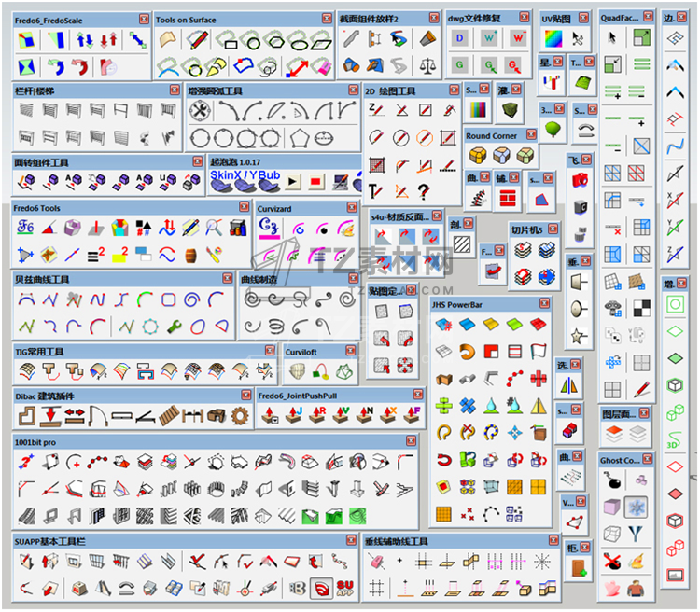The width and height of the screenshot is (700, 612).
Task: Open the green wrench in 贝兹曲线工具 toolbar
Action: tap(175, 327)
